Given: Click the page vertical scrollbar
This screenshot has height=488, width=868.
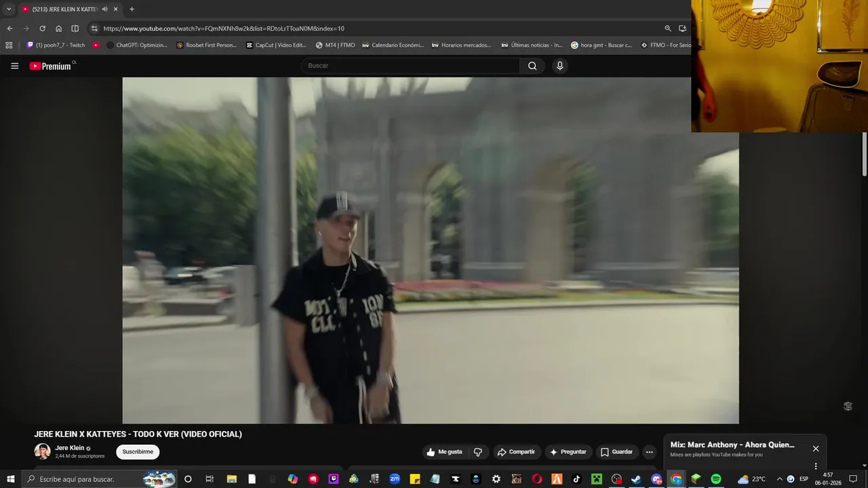Looking at the screenshot, I should 864,155.
